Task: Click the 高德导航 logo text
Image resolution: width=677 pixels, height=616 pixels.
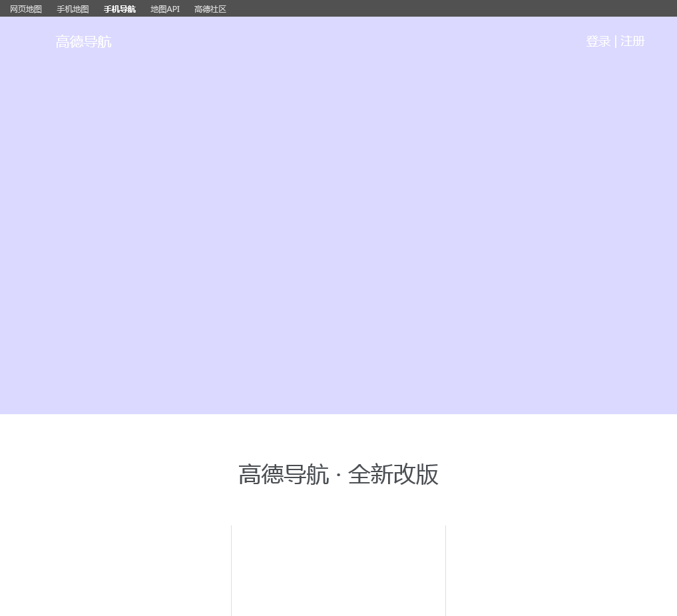Action: 84,42
